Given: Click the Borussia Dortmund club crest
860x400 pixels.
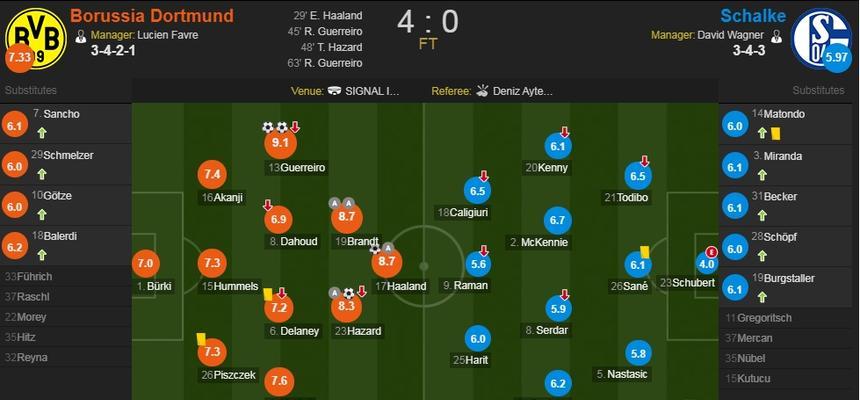Looking at the screenshot, I should pos(36,38).
